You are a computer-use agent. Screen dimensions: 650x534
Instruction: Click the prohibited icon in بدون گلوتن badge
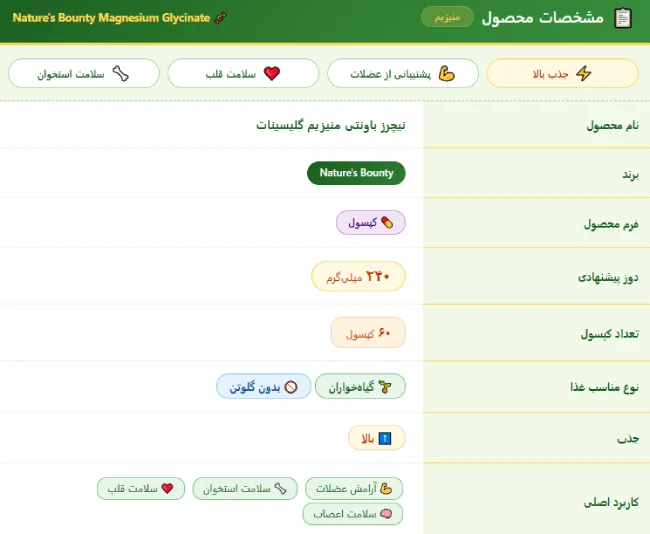click(x=291, y=387)
